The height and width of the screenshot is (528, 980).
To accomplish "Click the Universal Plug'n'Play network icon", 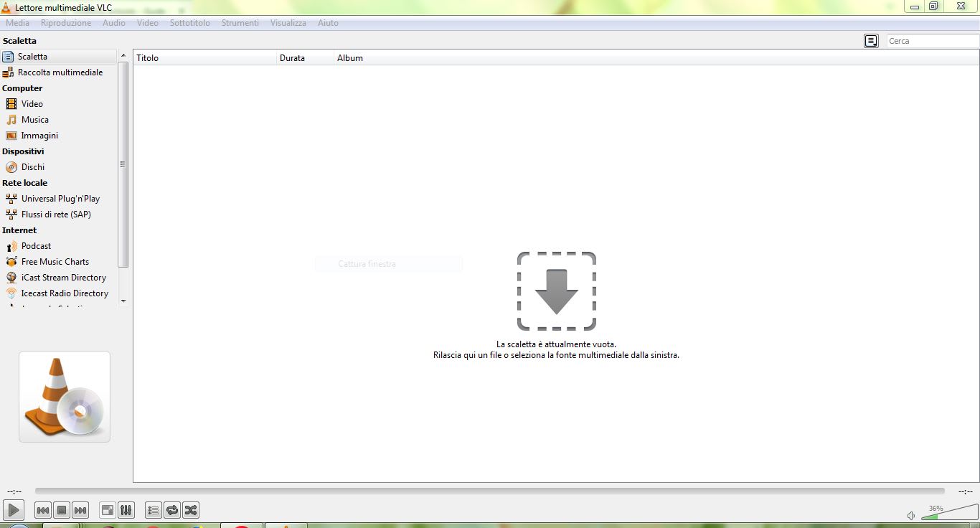I will pos(11,199).
